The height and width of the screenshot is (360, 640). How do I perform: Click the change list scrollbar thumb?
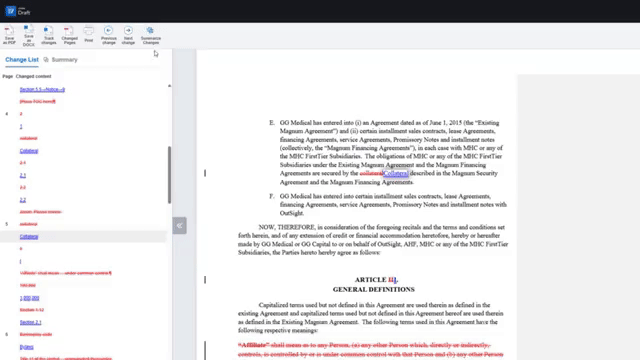pyautogui.click(x=169, y=175)
